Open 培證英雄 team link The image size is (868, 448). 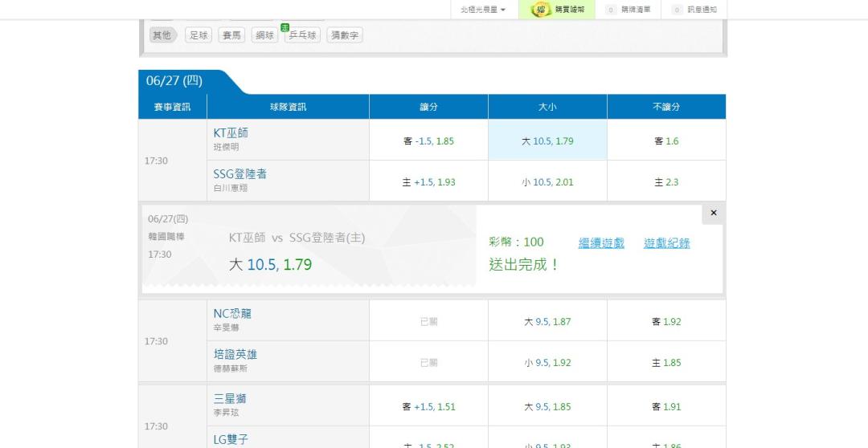(x=235, y=355)
